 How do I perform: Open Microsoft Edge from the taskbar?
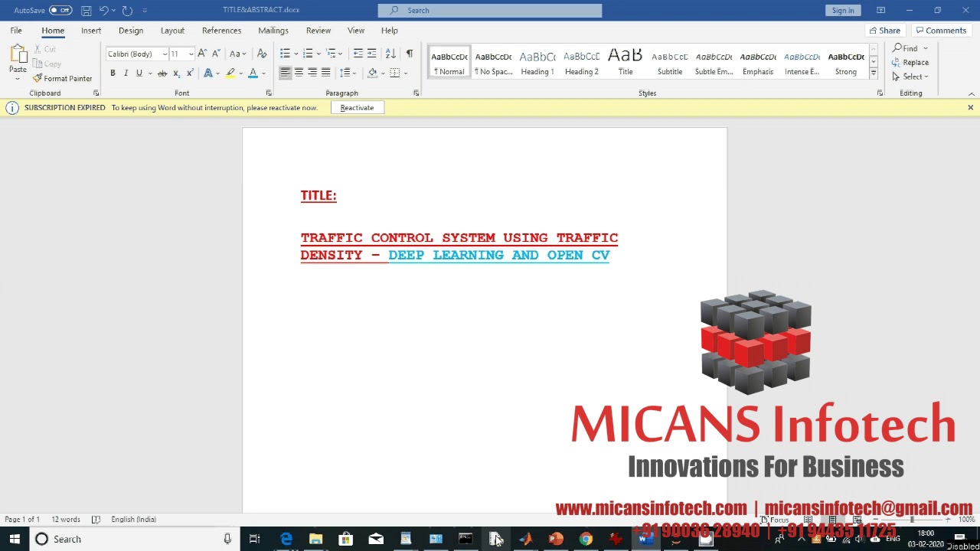pyautogui.click(x=286, y=540)
